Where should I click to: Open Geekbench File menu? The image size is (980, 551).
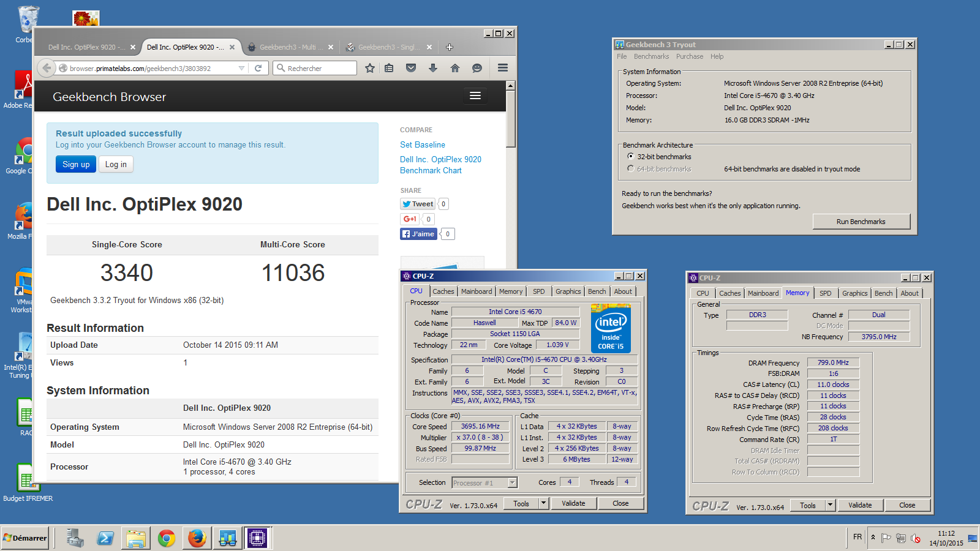click(622, 56)
